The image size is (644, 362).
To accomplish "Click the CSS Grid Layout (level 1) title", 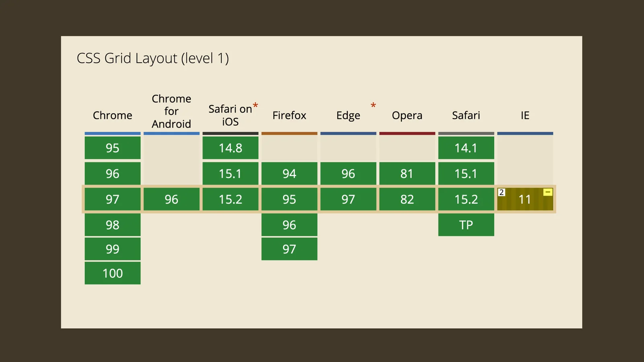I will click(x=153, y=58).
